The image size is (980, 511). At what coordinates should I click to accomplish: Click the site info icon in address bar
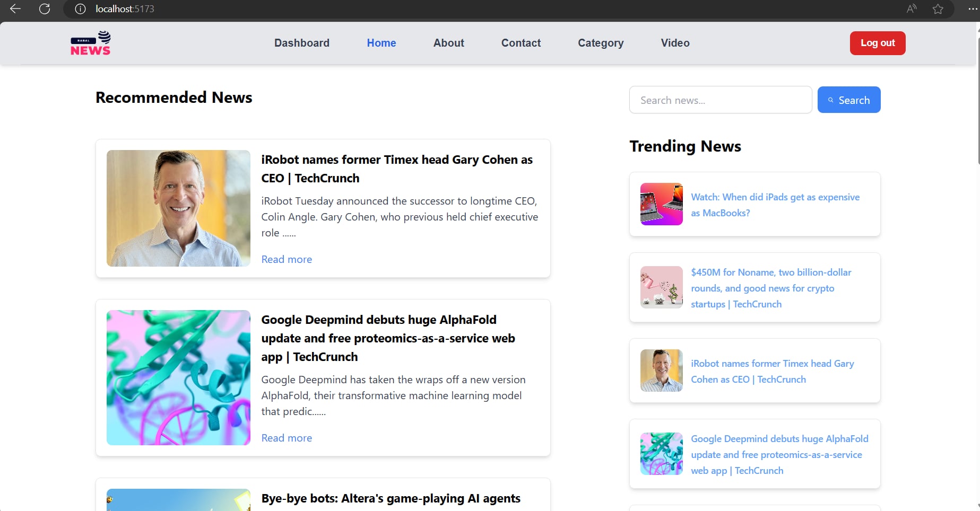tap(80, 8)
